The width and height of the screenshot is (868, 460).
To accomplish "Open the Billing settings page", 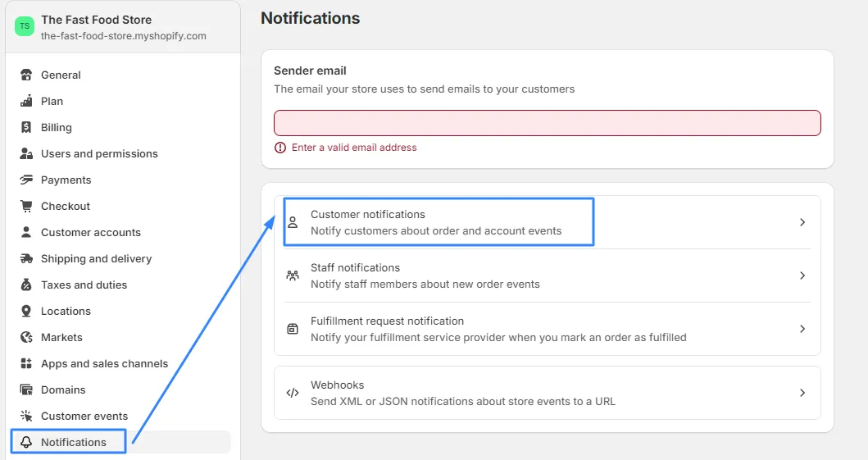I will tap(57, 127).
